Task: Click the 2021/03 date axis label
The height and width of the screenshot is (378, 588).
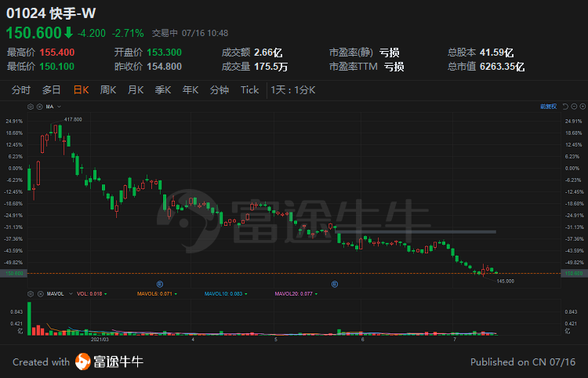Action: pyautogui.click(x=100, y=340)
